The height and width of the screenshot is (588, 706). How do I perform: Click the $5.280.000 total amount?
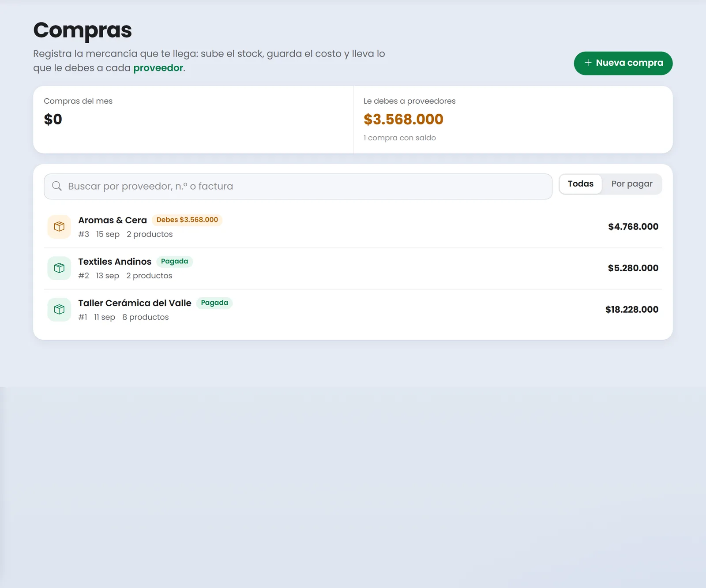click(633, 268)
